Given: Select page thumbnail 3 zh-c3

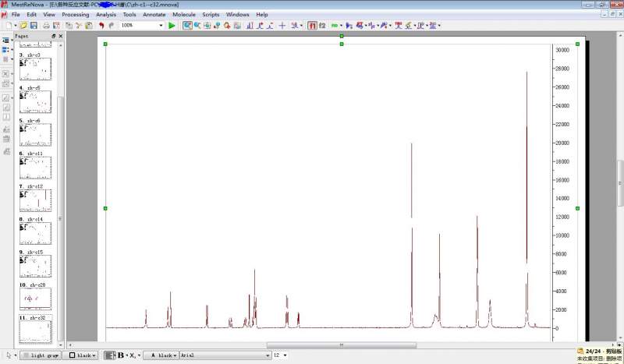Looking at the screenshot, I should (35, 69).
